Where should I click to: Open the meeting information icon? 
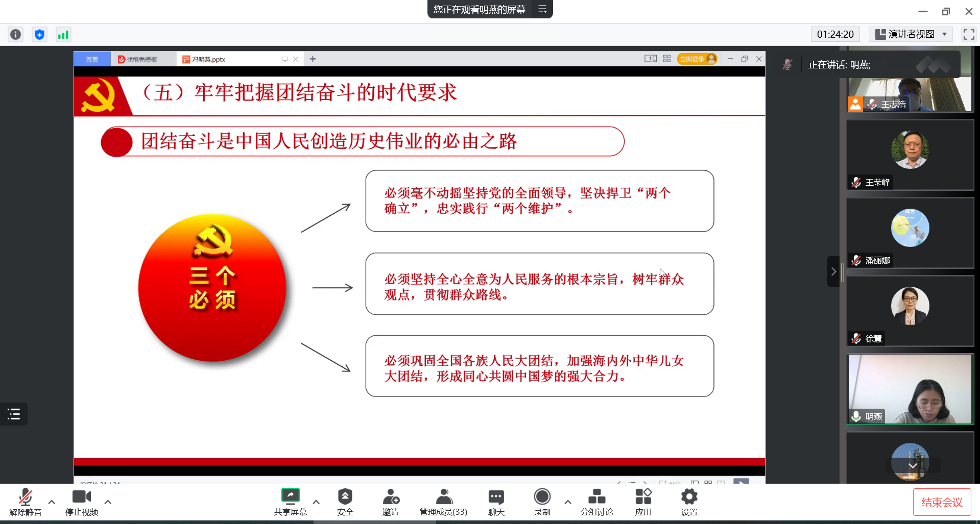[x=16, y=35]
